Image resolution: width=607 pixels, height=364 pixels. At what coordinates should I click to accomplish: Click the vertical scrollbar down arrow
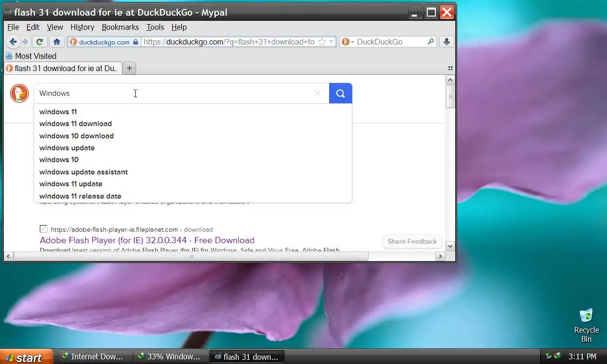451,246
